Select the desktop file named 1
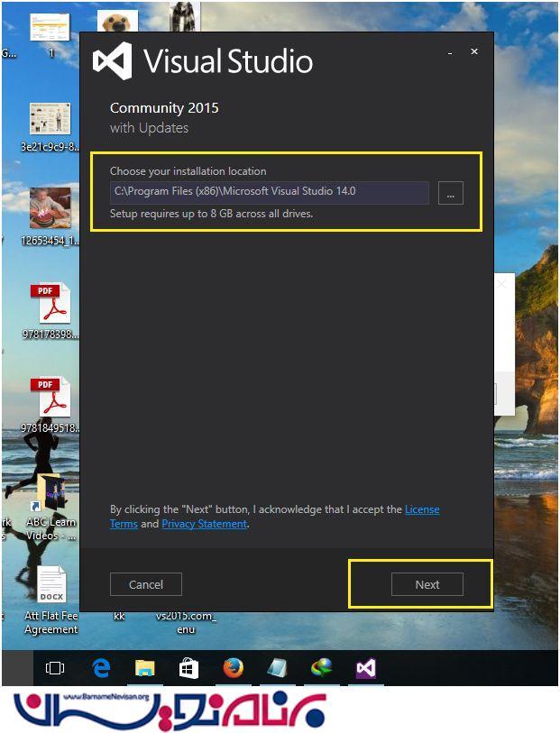This screenshot has width=560, height=733. (x=50, y=34)
